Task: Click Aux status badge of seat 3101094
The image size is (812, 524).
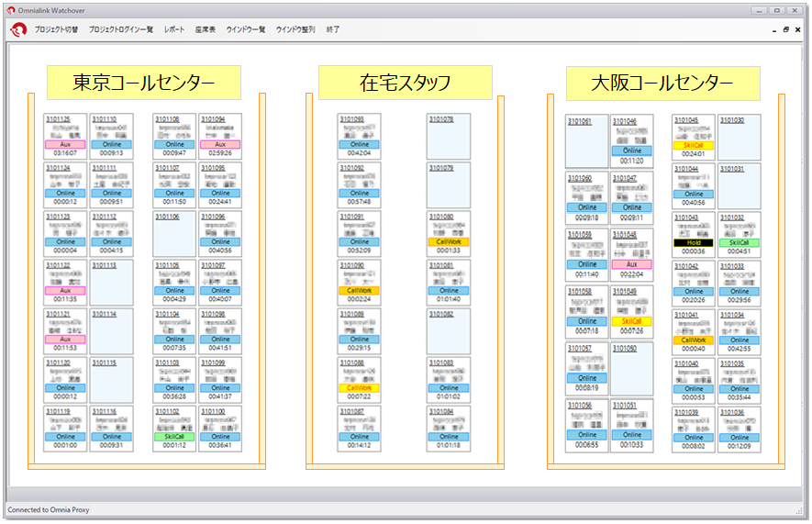Action: pyautogui.click(x=220, y=144)
